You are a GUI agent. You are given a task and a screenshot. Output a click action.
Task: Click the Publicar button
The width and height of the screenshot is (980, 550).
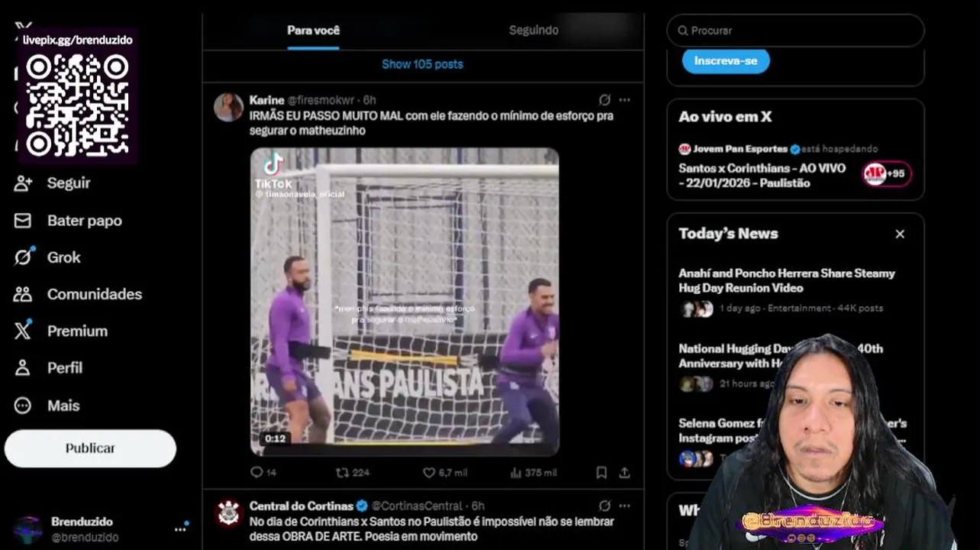point(90,448)
